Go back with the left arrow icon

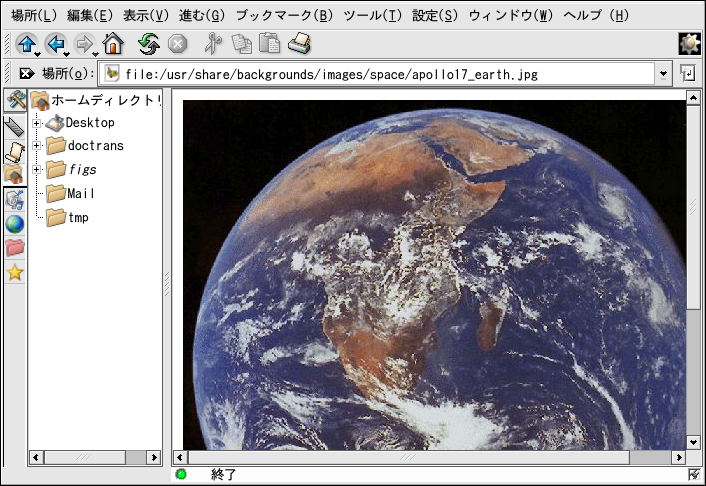tap(54, 43)
